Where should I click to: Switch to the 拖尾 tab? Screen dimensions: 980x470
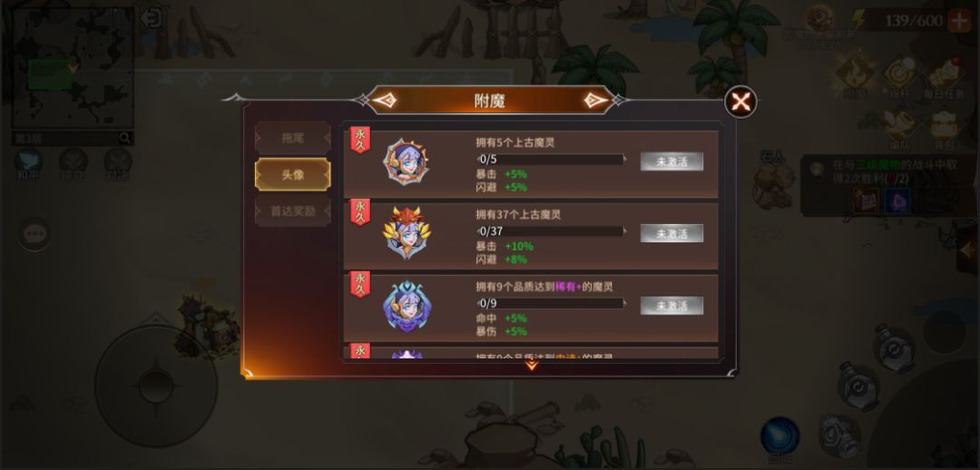pos(292,138)
